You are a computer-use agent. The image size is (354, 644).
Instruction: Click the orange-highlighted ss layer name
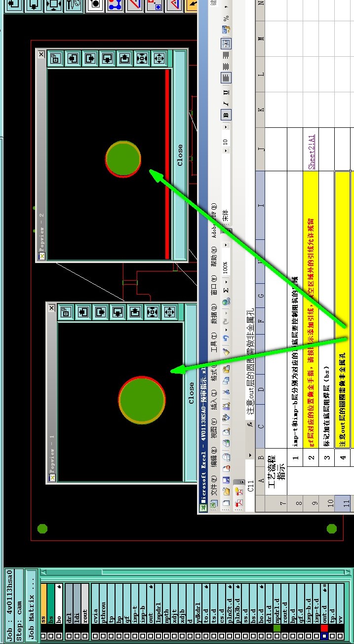point(43,604)
